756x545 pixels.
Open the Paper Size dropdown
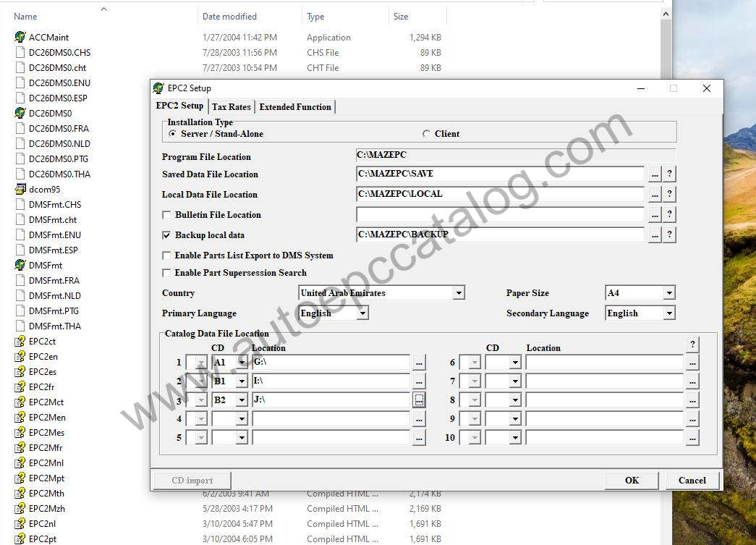[x=668, y=292]
